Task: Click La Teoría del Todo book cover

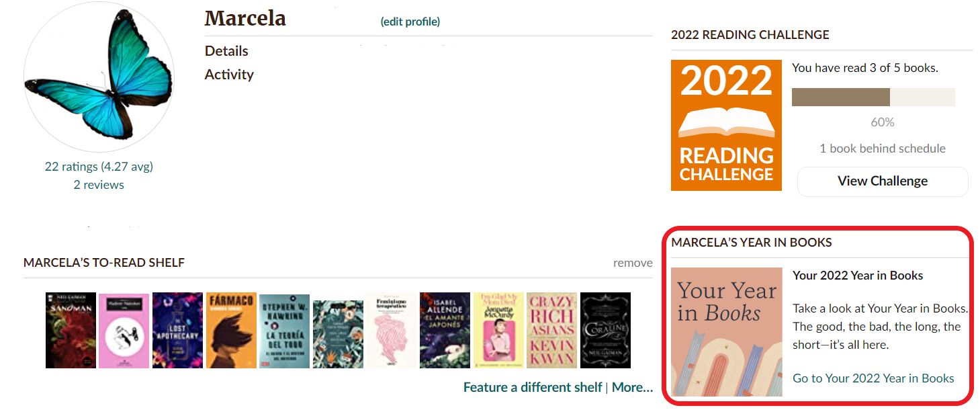Action: point(284,331)
